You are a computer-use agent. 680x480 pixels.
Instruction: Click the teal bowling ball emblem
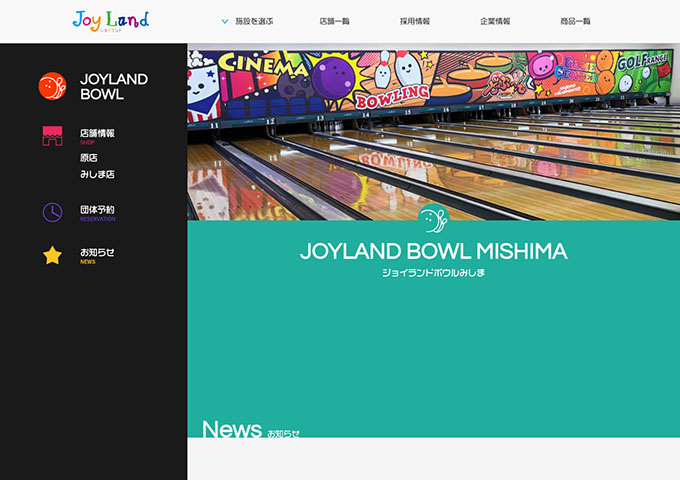(433, 219)
